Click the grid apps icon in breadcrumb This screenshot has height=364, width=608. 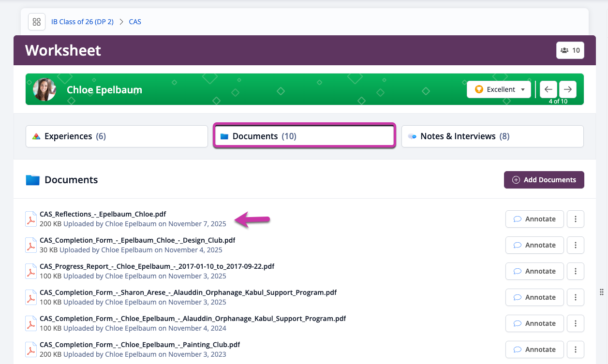[37, 22]
